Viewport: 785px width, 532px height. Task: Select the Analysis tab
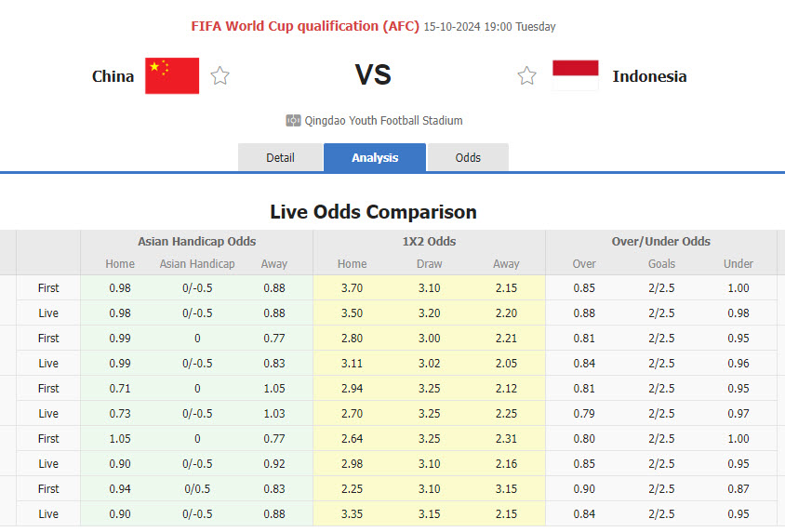[375, 158]
